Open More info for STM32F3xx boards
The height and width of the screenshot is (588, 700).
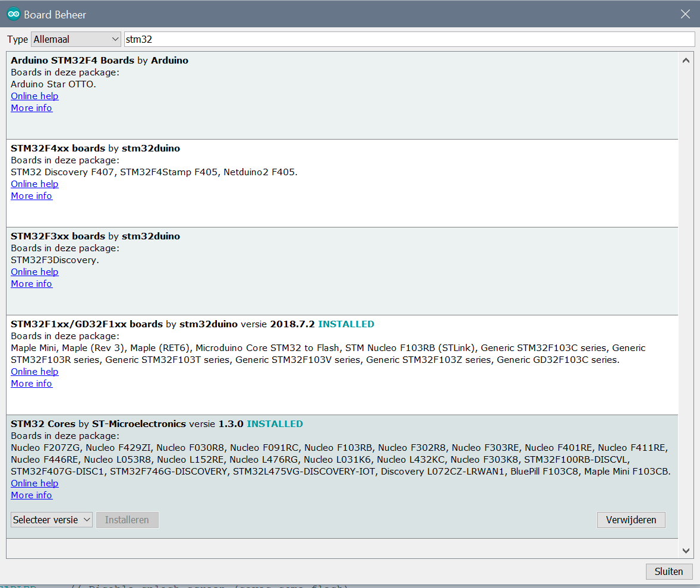(x=31, y=284)
